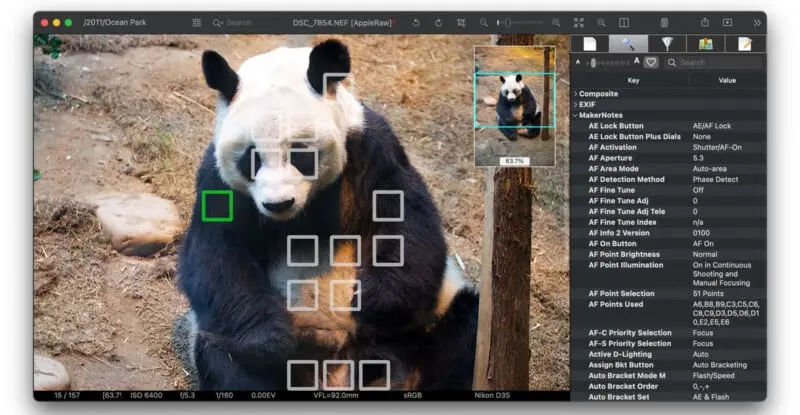Toggle the favorites heart filter button
This screenshot has height=415, width=800.
[650, 62]
